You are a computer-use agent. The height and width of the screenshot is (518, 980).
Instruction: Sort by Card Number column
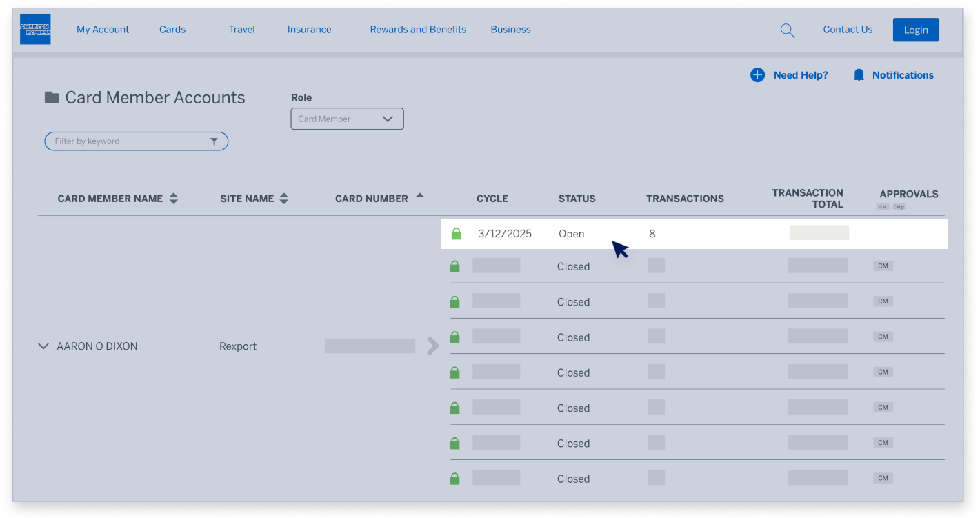click(419, 197)
